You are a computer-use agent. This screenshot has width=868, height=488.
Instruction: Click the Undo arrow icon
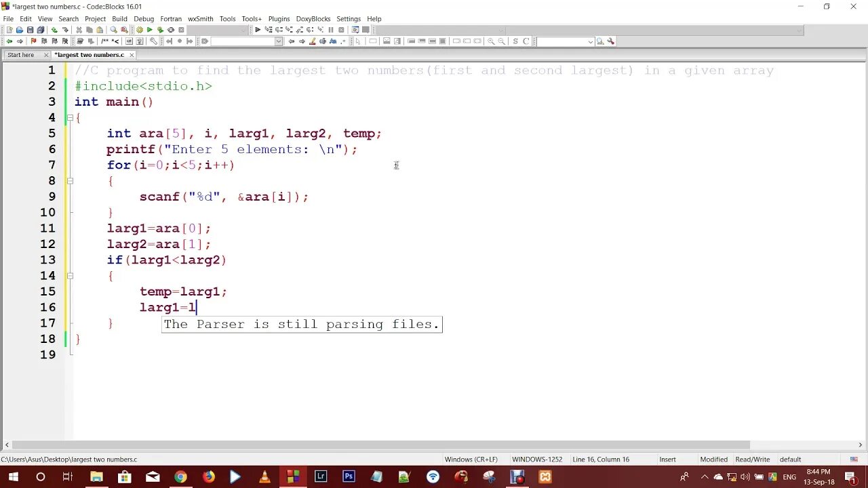(x=53, y=30)
